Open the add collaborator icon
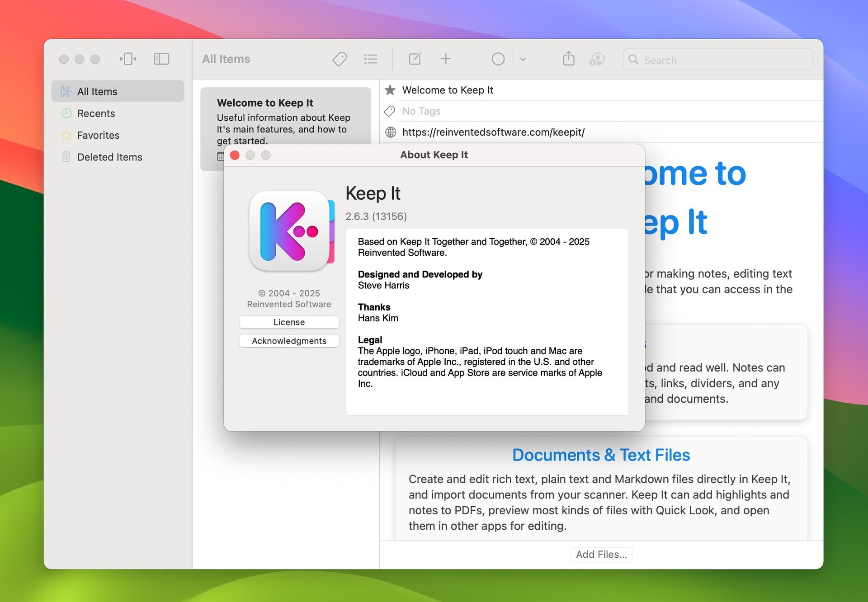Viewport: 868px width, 602px height. (597, 59)
